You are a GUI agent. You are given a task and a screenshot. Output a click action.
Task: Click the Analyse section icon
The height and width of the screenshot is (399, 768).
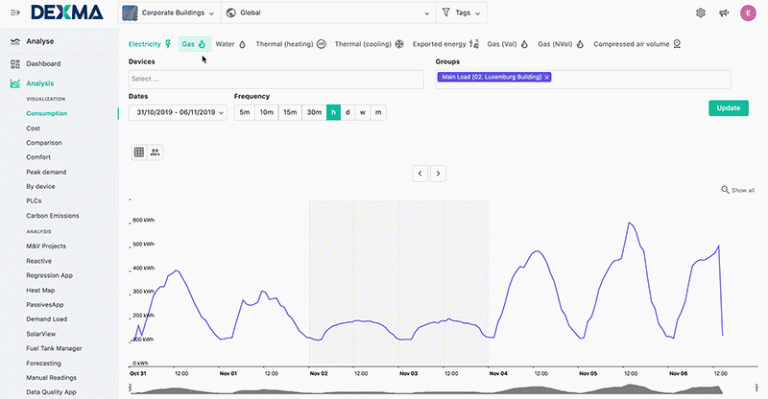(15, 42)
